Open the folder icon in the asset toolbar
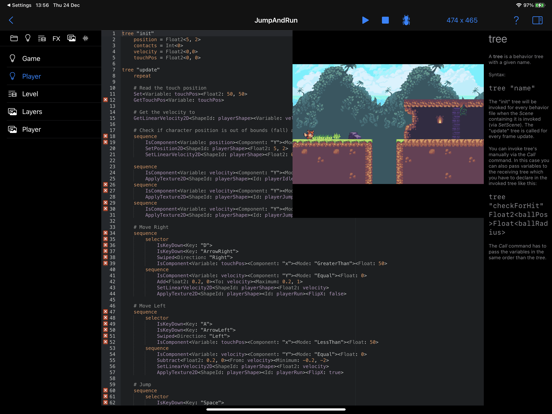This screenshot has height=414, width=552. [14, 38]
